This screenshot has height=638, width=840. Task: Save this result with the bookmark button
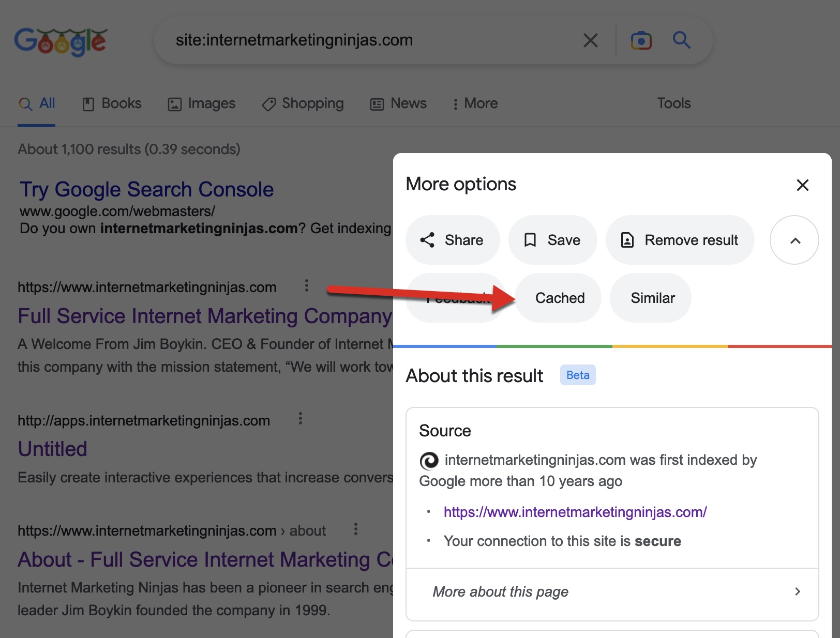tap(552, 240)
